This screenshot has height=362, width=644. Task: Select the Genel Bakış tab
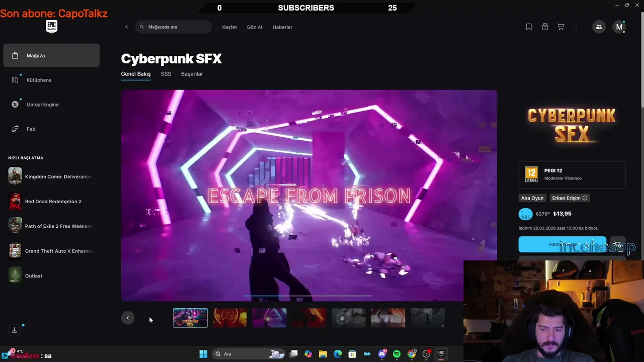(x=136, y=74)
